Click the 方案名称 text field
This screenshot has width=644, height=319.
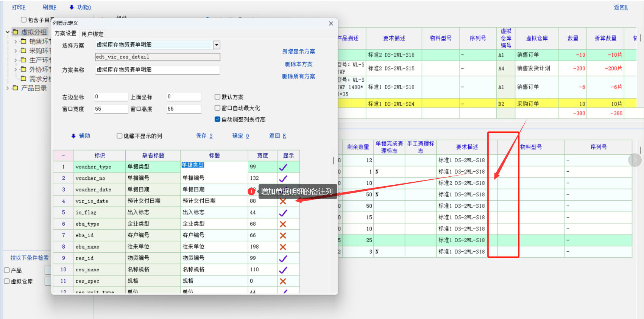pos(157,70)
